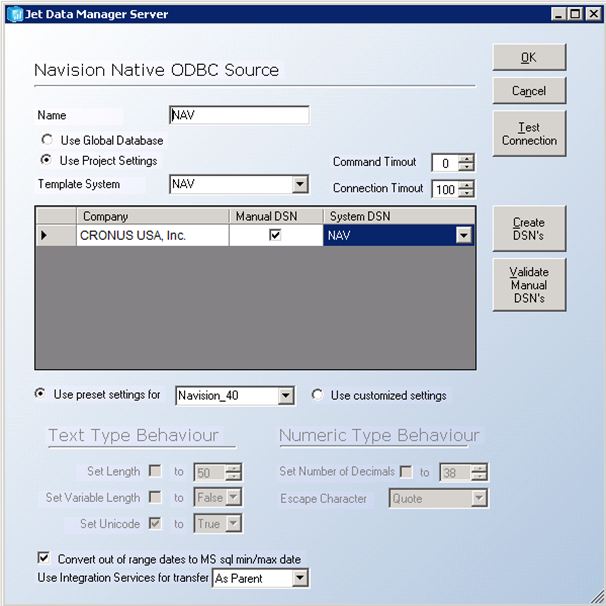Open the Set Unicode True dropdown

click(233, 524)
